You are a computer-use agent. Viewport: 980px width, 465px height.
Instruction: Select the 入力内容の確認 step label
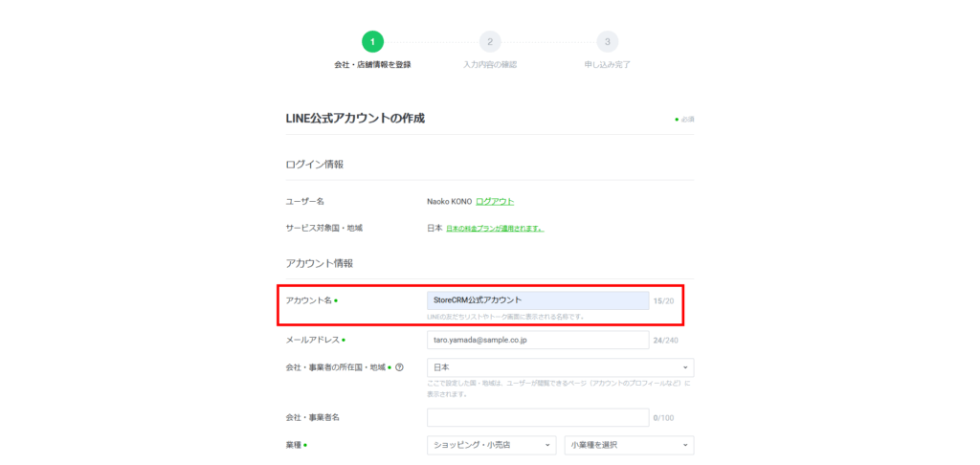coord(490,65)
